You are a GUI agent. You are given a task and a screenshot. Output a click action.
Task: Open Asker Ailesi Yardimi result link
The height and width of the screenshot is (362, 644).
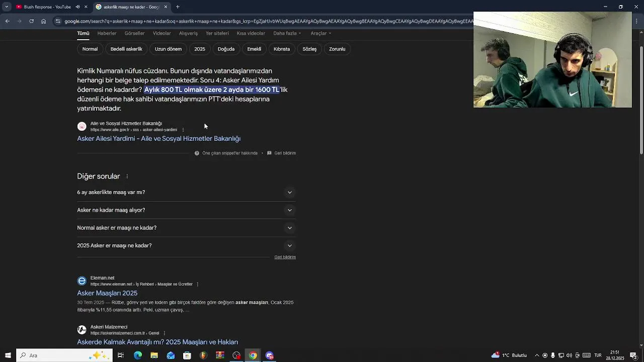pos(158,138)
